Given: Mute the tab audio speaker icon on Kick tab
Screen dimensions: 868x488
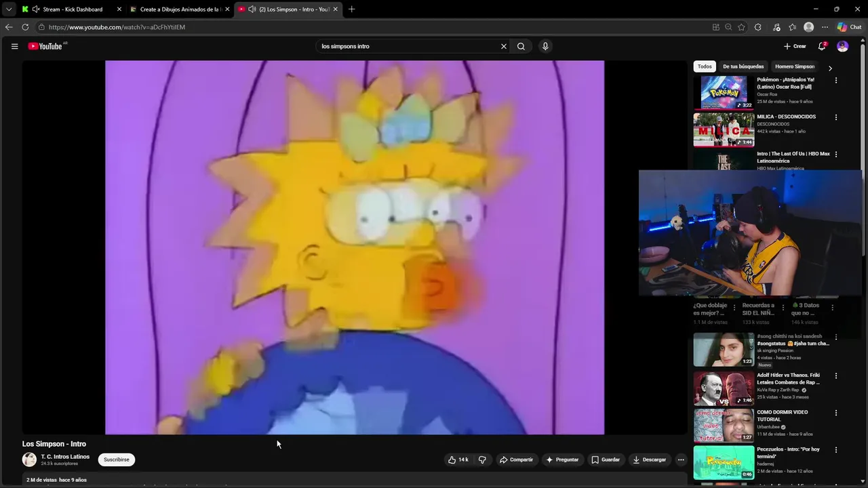Looking at the screenshot, I should click(36, 9).
